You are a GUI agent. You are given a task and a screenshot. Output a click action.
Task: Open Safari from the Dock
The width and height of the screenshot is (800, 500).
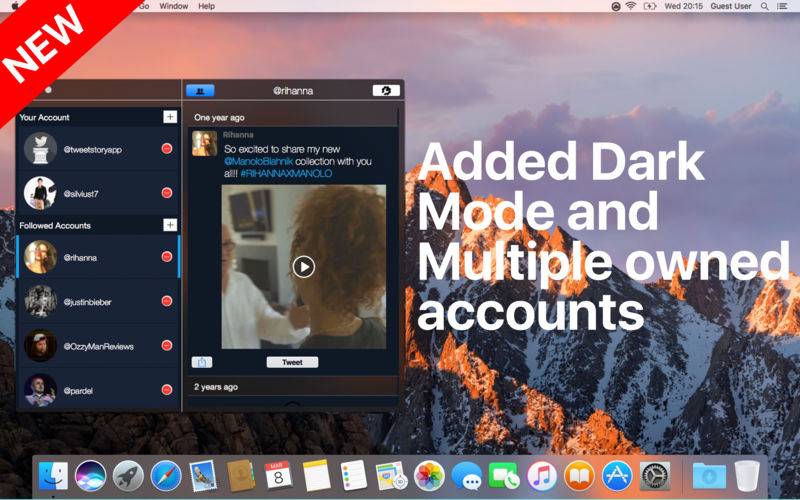(166, 476)
